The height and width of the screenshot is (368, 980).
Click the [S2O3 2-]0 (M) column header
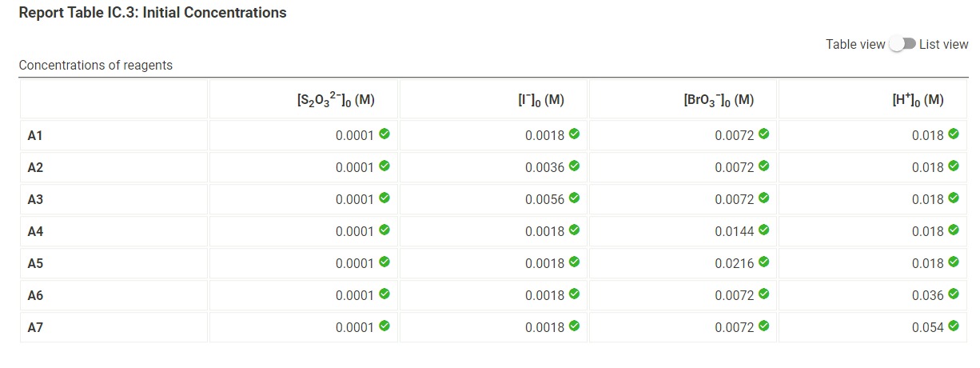[x=336, y=100]
